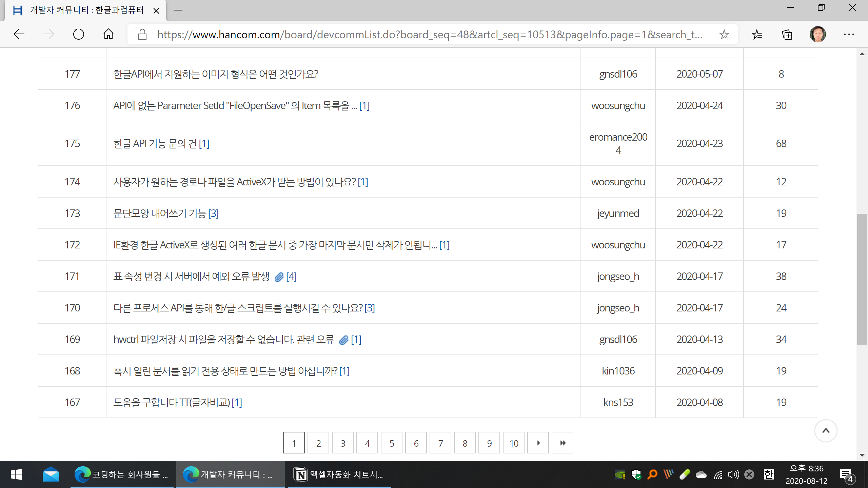868x488 pixels.
Task: Go to the browser home page icon
Action: coord(108,34)
